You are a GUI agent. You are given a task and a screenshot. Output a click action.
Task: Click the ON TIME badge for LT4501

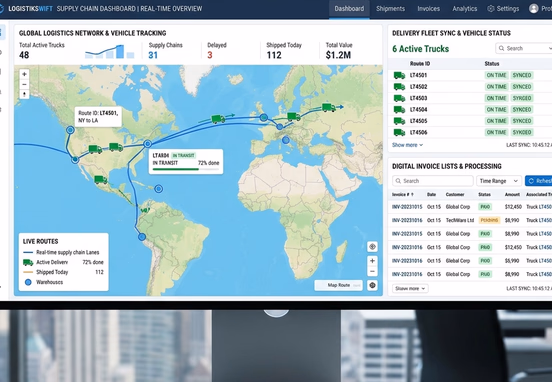496,75
